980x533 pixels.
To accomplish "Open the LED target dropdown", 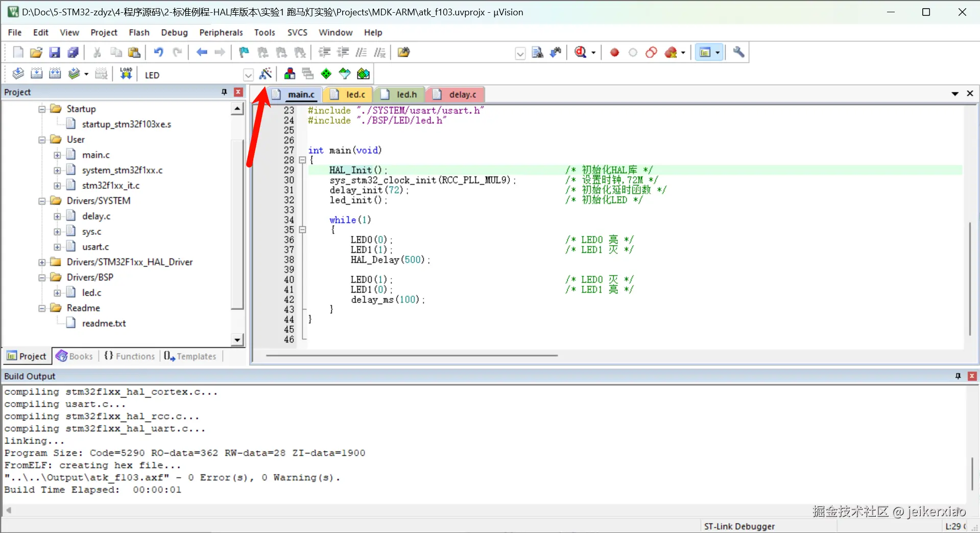I will (248, 75).
